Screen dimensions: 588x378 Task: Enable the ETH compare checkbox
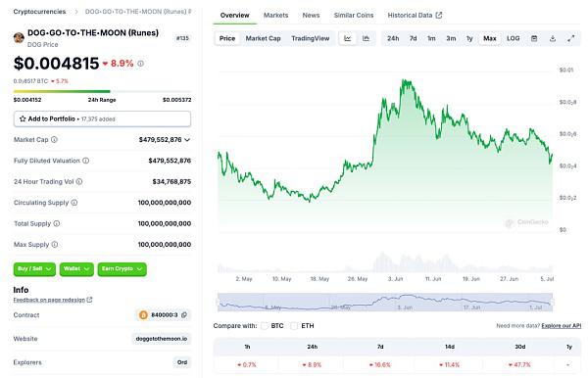(294, 326)
